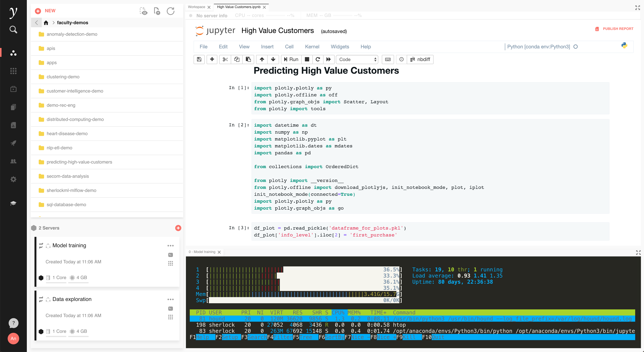Viewport: 644px width, 352px height.
Task: Toggle fullscreen for the terminal pane
Action: 638,252
